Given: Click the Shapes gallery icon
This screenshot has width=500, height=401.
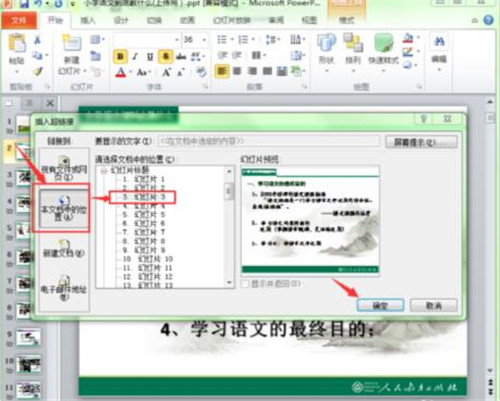Looking at the screenshot, I should [x=326, y=43].
